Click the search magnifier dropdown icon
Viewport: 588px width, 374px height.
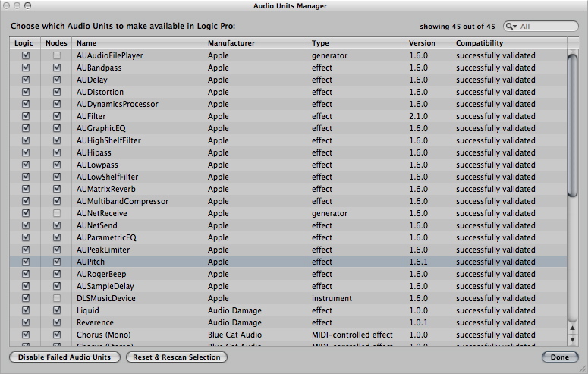pyautogui.click(x=511, y=27)
